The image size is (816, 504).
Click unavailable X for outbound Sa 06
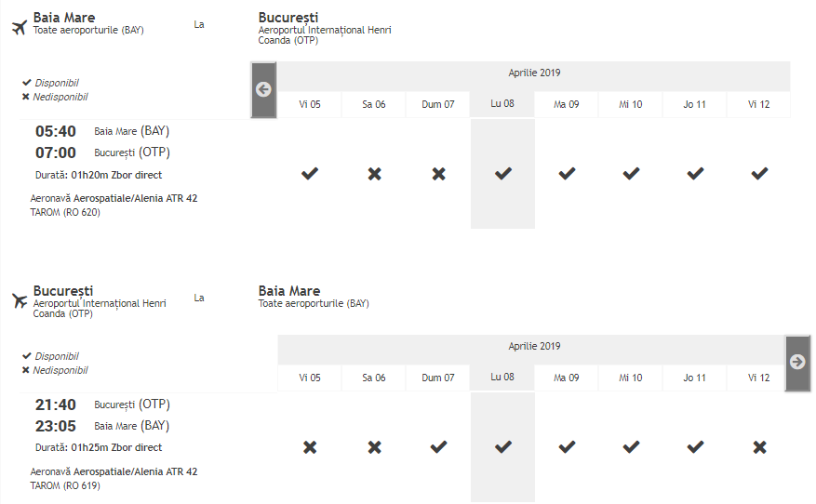(x=374, y=173)
